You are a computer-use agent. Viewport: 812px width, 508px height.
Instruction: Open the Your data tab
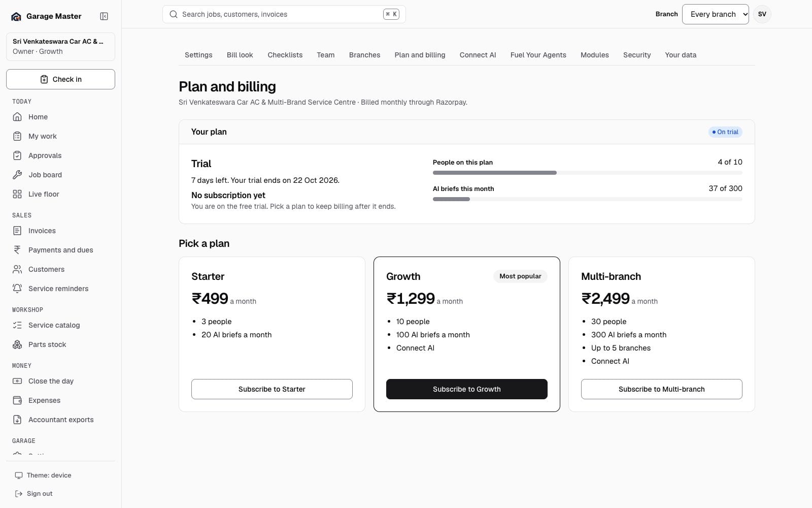(x=681, y=55)
